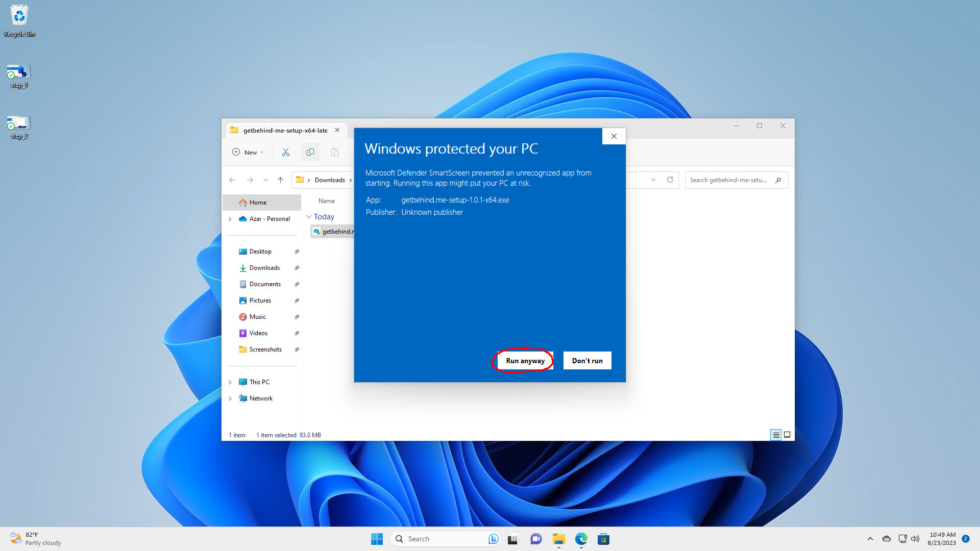The width and height of the screenshot is (980, 551).
Task: Open Task View on the taskbar
Action: point(513,539)
